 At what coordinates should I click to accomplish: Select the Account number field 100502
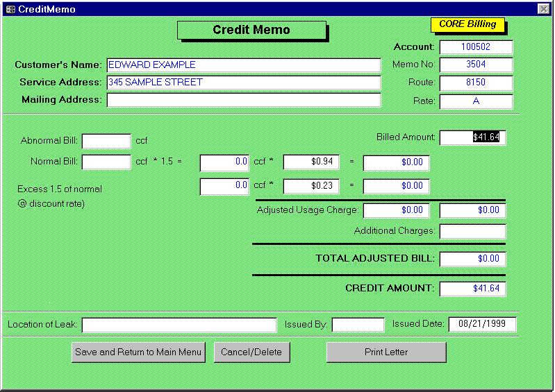pyautogui.click(x=476, y=47)
